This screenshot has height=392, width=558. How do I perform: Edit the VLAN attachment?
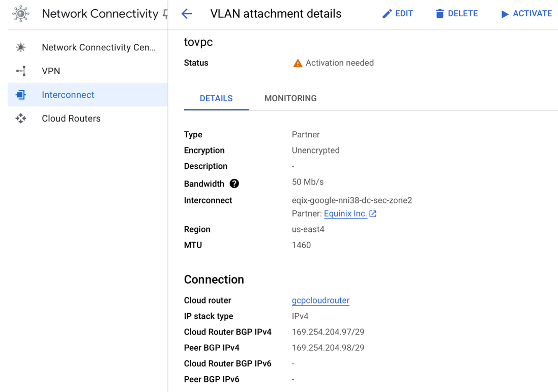pos(397,14)
